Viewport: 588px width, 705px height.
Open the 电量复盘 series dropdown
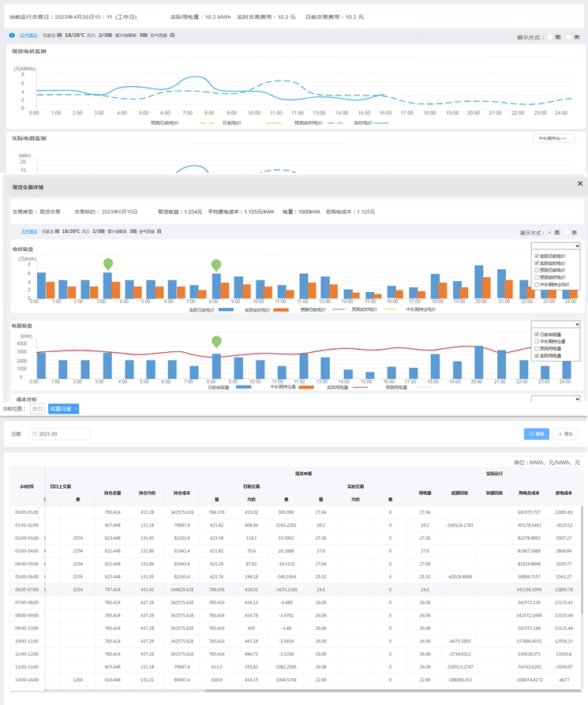point(556,324)
